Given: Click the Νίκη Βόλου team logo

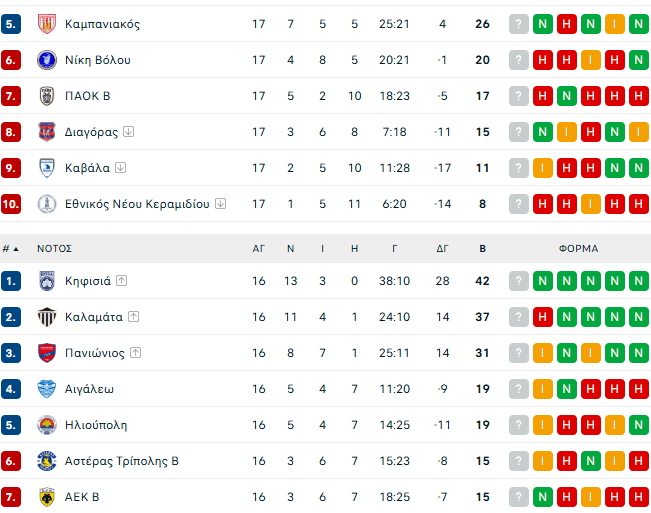Looking at the screenshot, I should 46,60.
